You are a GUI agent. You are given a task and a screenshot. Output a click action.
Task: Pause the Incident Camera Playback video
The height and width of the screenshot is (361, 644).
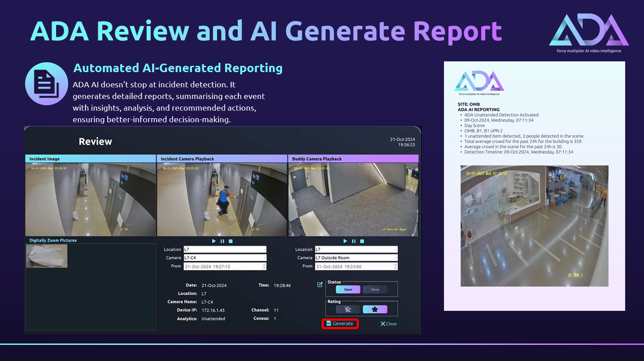(x=222, y=241)
